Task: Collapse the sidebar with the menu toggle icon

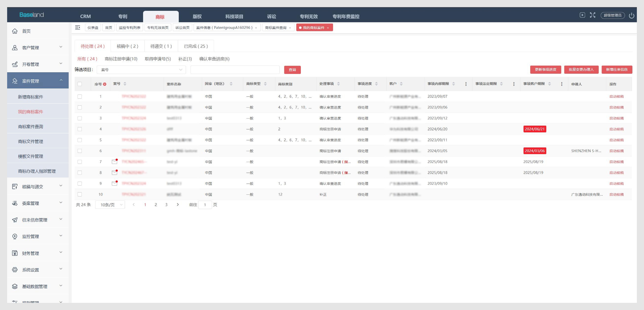Action: point(77,28)
